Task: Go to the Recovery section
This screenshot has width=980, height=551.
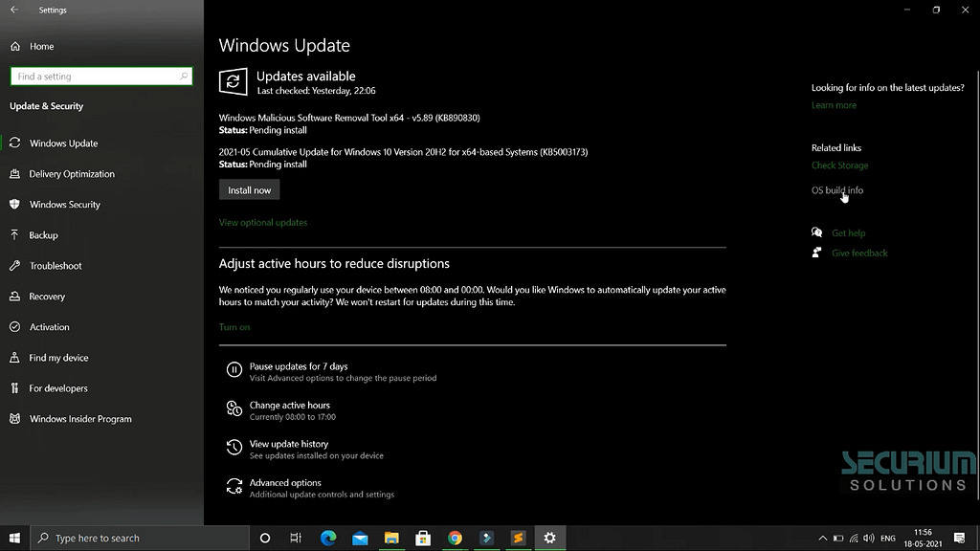Action: coord(47,297)
